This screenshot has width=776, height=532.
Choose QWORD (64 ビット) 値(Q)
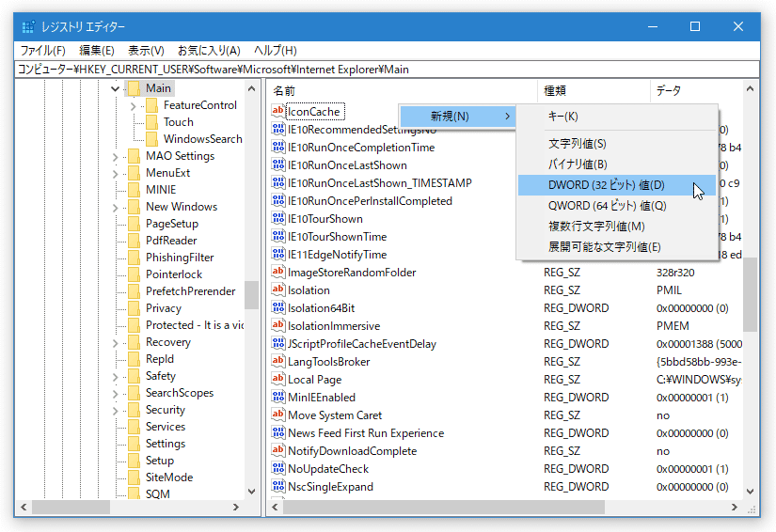[617, 206]
